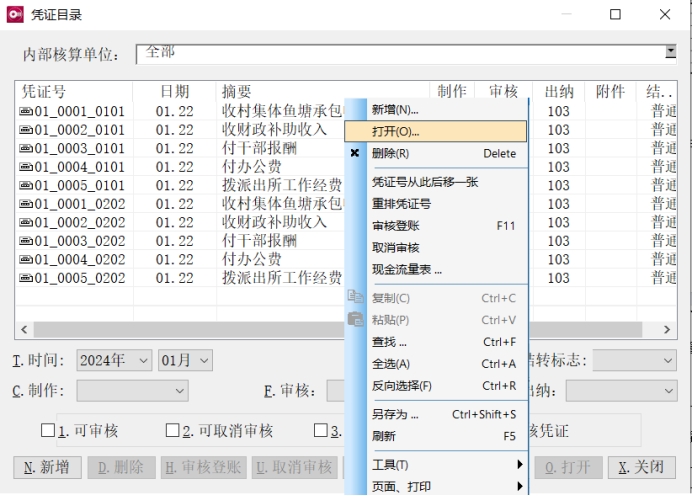Click the app icon in title bar

tap(14, 15)
